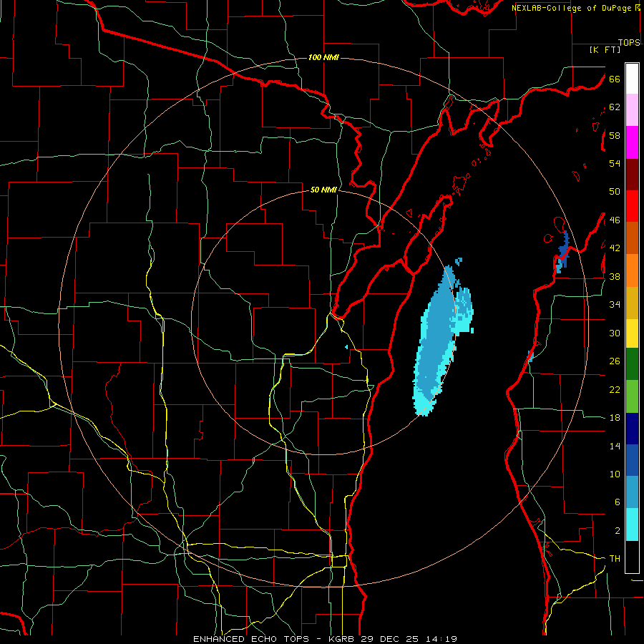644x644 pixels.
Task: Select the orange 42 kft legend swatch
Action: tap(632, 270)
